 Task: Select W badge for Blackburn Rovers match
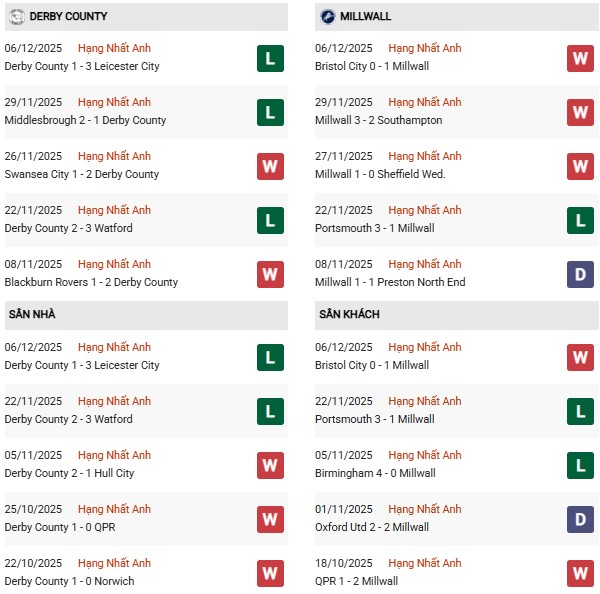[270, 274]
